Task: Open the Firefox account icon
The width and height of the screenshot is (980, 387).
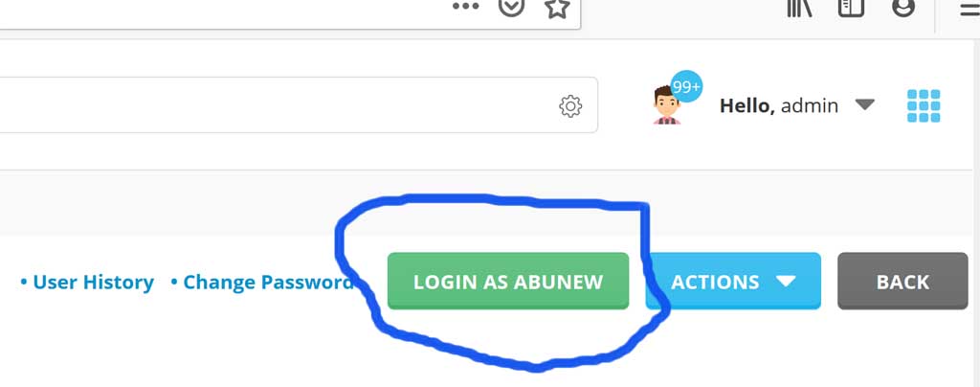Action: pyautogui.click(x=903, y=7)
